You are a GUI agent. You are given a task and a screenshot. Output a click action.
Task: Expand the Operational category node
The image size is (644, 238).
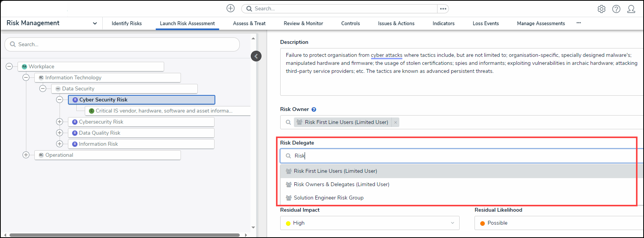coord(26,155)
